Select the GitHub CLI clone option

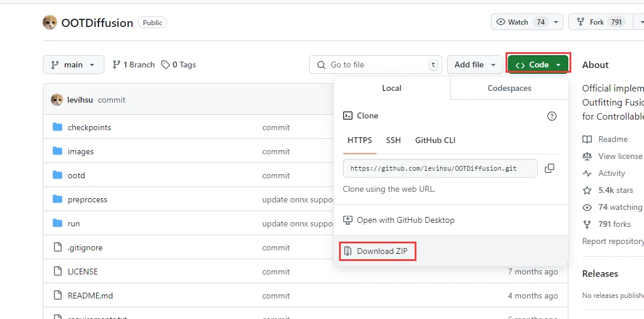click(x=435, y=140)
